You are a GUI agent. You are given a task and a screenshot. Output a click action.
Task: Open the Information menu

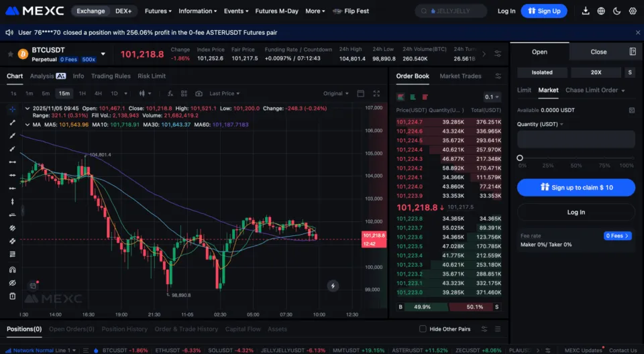coord(197,11)
